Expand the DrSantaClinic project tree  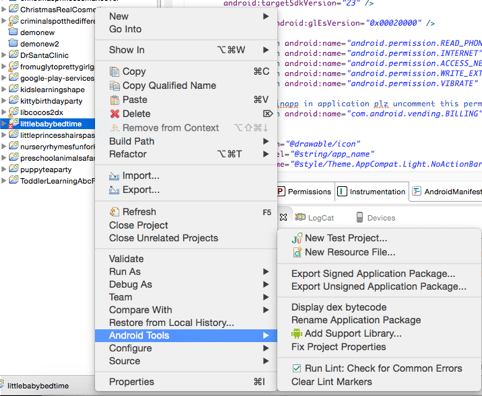4,55
